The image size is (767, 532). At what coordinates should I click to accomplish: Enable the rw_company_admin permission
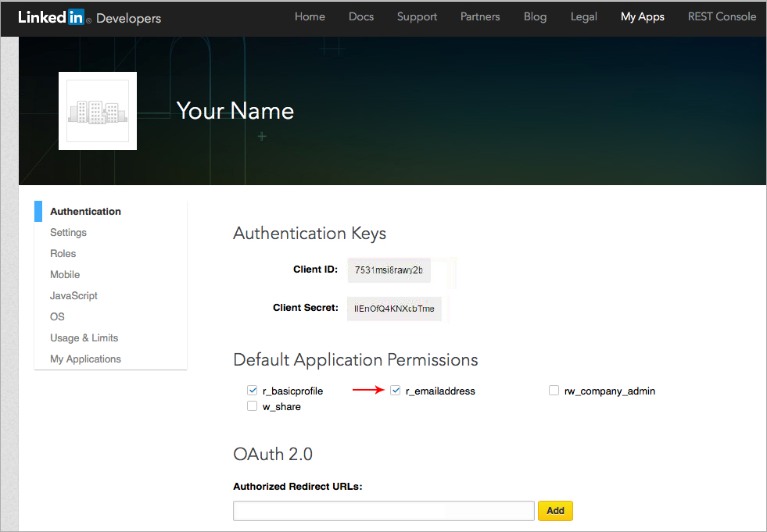(x=554, y=391)
